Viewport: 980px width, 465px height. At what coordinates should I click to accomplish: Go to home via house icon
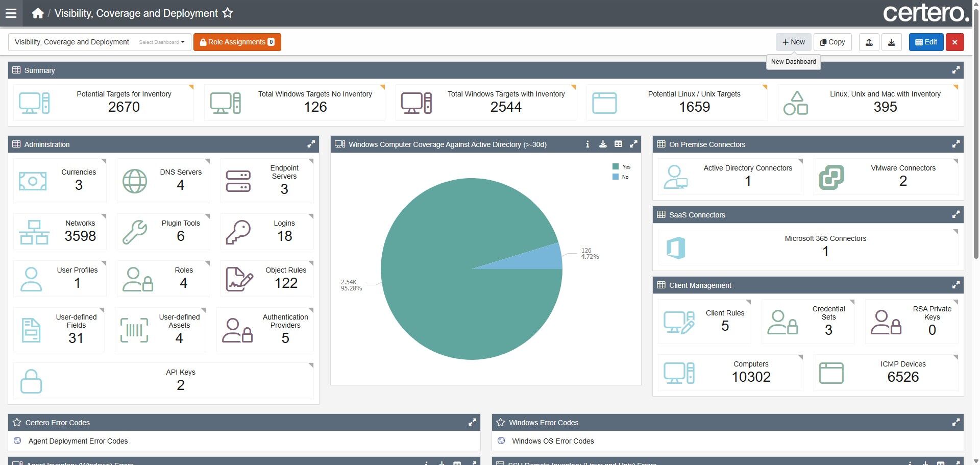(x=37, y=13)
